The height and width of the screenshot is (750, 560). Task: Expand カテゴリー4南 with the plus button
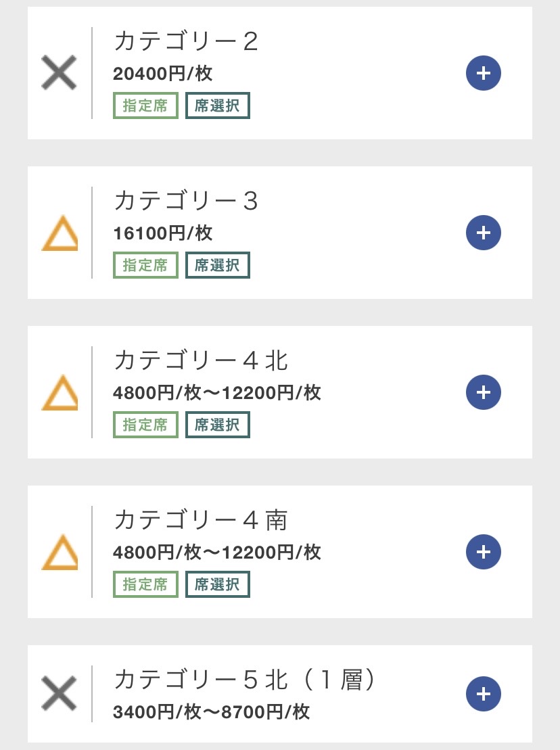(483, 552)
